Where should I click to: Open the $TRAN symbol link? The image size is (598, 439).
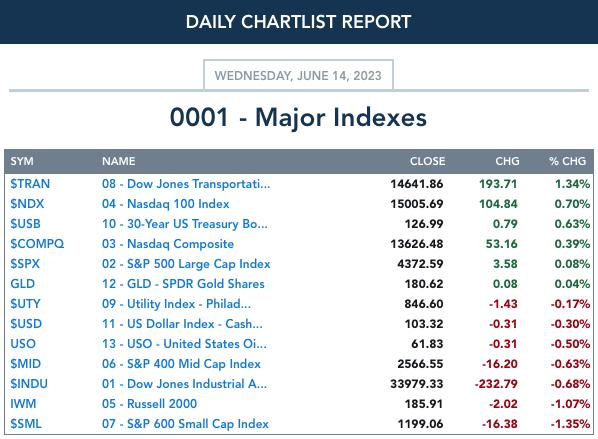coord(30,184)
